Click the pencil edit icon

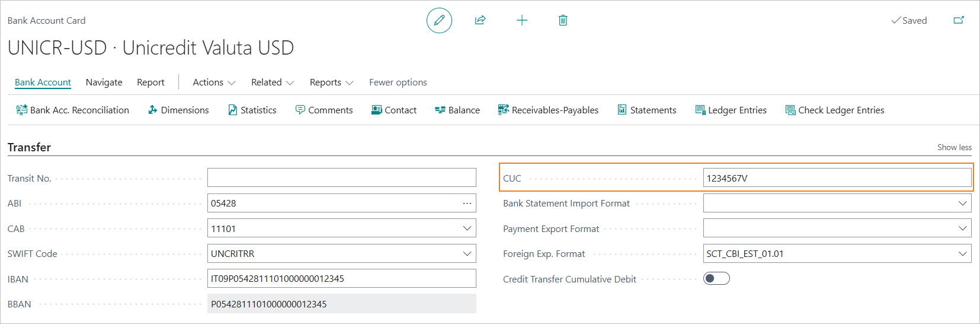click(439, 21)
